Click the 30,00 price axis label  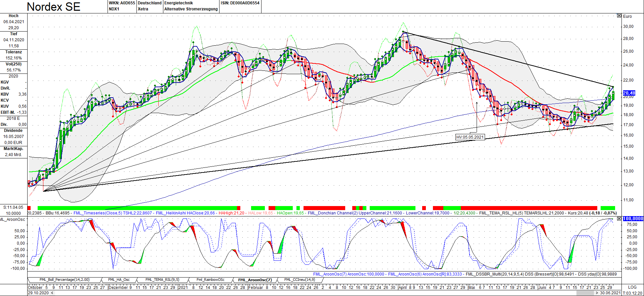point(628,27)
